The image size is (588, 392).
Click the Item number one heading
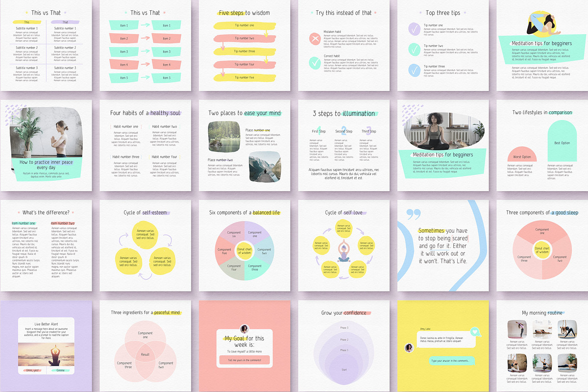pos(24,223)
